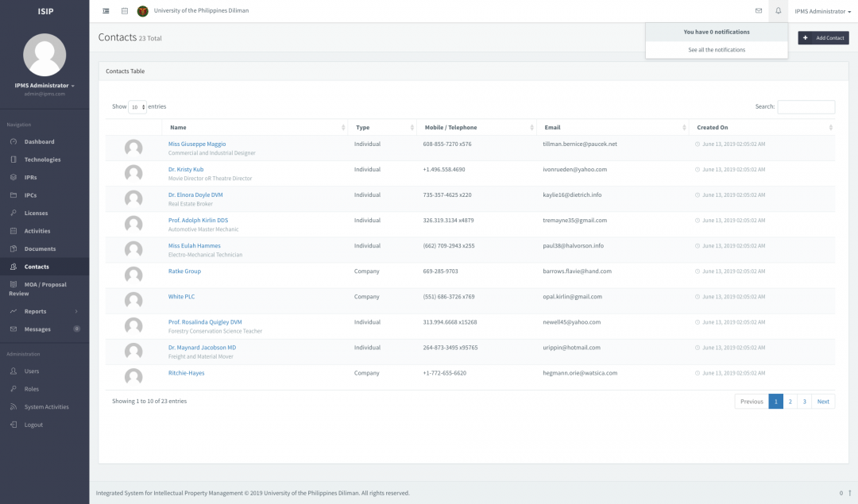Click the Users icon in sidebar

click(14, 371)
